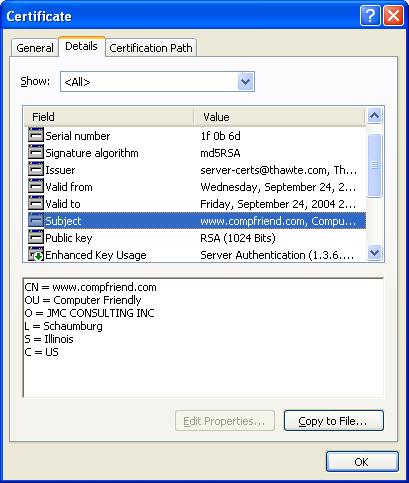
Task: Select the Details tab
Action: 81,46
